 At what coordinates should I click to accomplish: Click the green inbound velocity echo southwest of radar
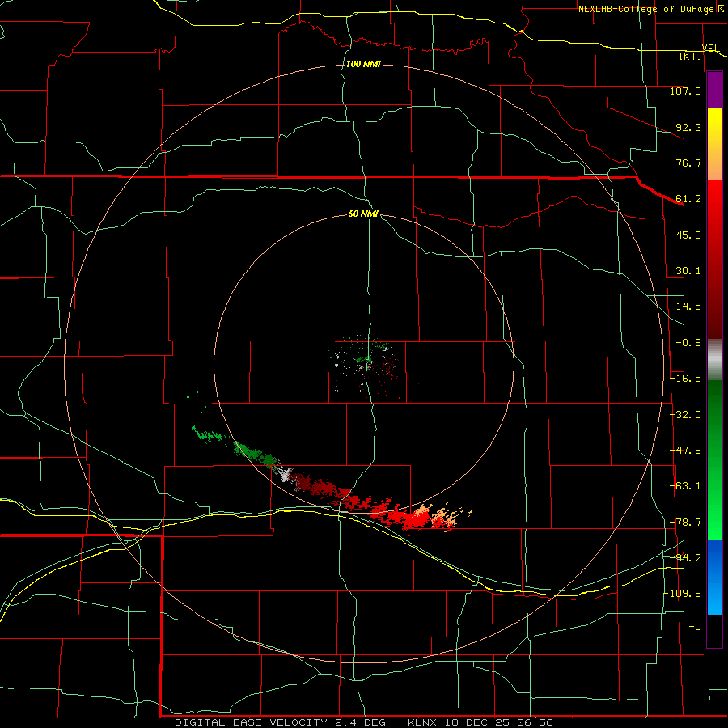pos(253,454)
